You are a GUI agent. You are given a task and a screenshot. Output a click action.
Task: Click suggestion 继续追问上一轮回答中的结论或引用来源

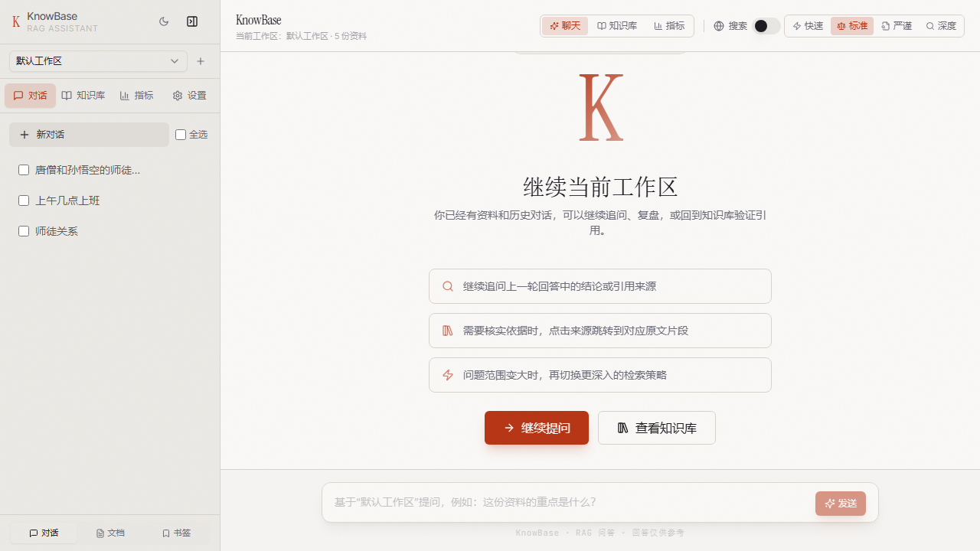tap(600, 286)
